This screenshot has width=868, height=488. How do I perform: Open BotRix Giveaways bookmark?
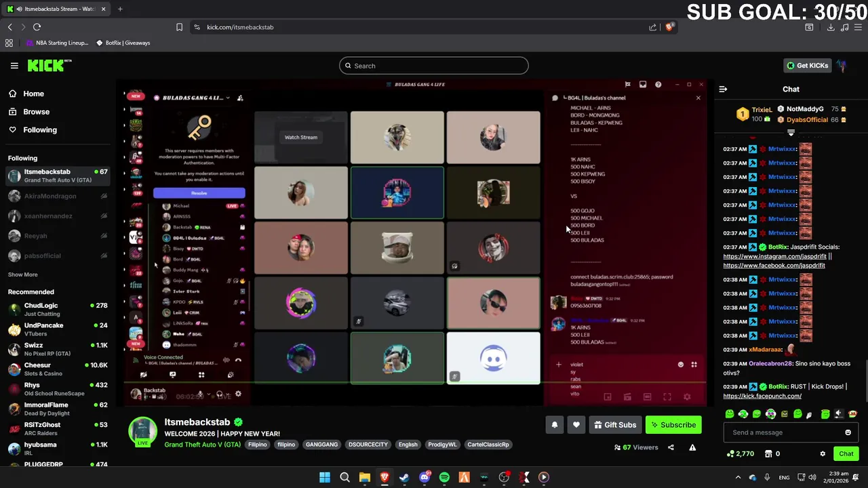click(123, 43)
